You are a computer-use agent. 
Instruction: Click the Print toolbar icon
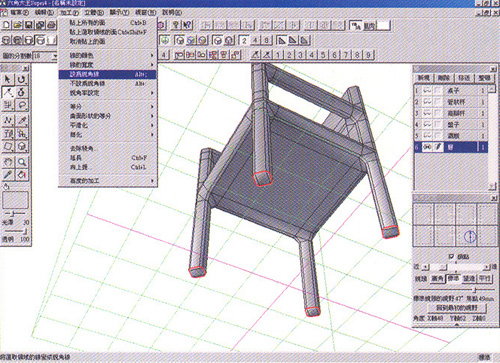(x=52, y=25)
